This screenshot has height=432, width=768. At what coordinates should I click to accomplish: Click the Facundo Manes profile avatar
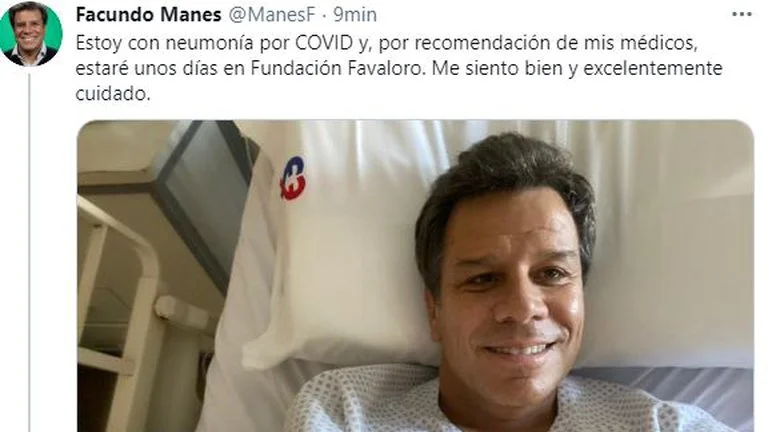coord(31,34)
